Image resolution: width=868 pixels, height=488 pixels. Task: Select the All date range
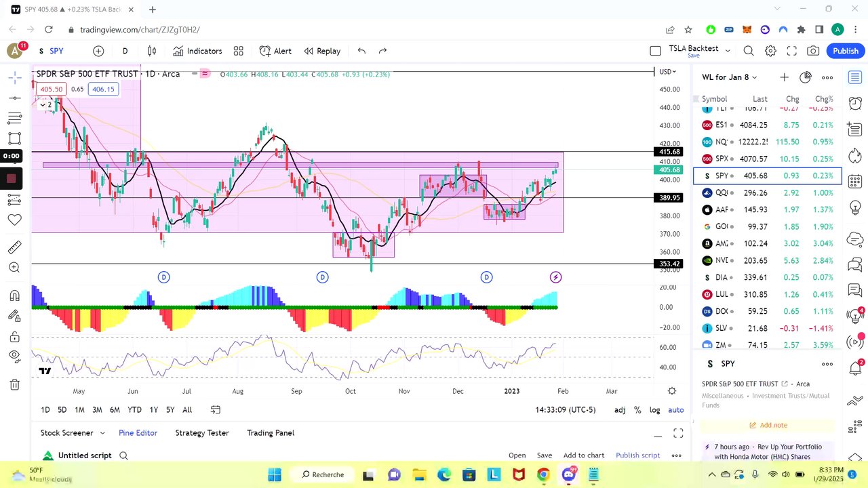point(187,409)
